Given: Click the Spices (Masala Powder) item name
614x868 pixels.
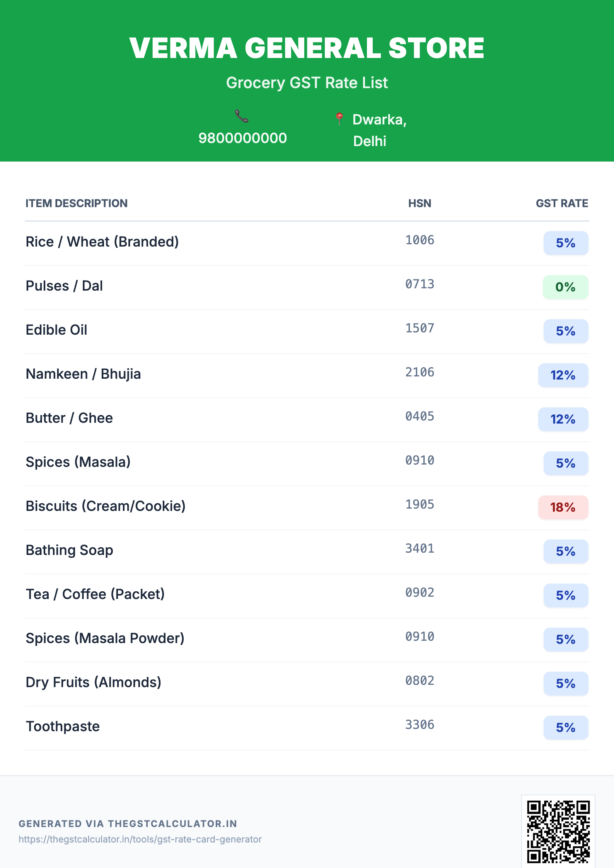Looking at the screenshot, I should [x=105, y=638].
